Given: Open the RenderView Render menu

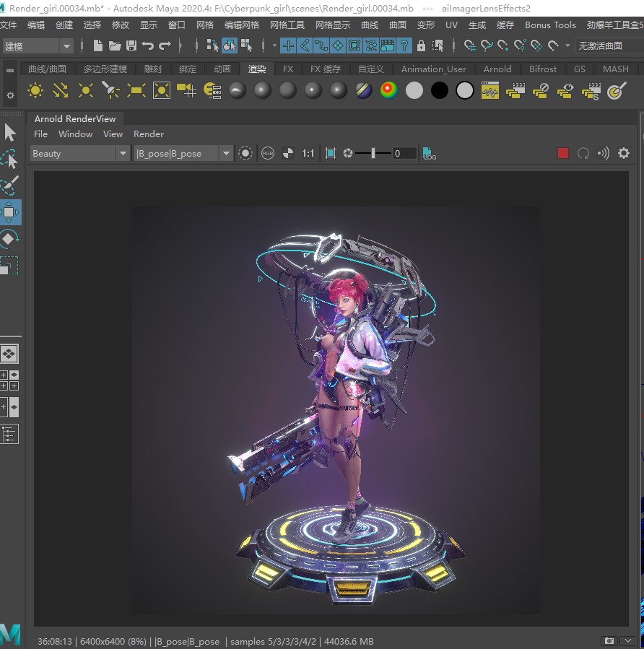Looking at the screenshot, I should point(149,134).
